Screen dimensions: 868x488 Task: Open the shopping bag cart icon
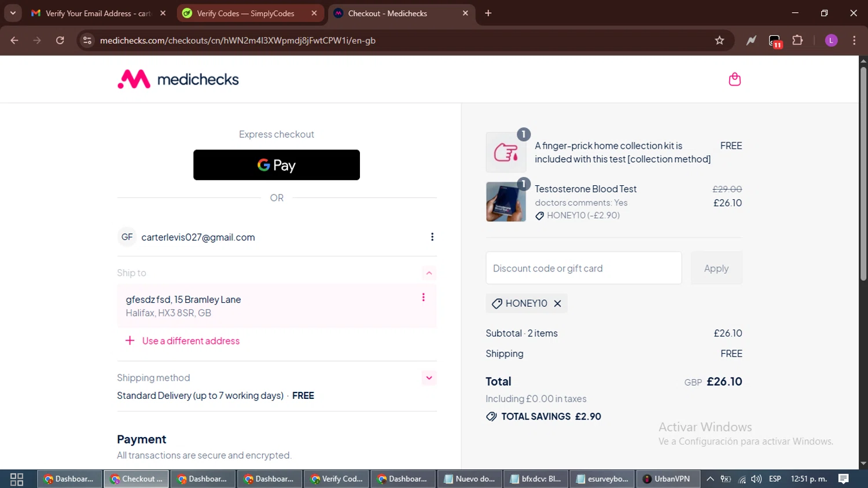coord(734,79)
